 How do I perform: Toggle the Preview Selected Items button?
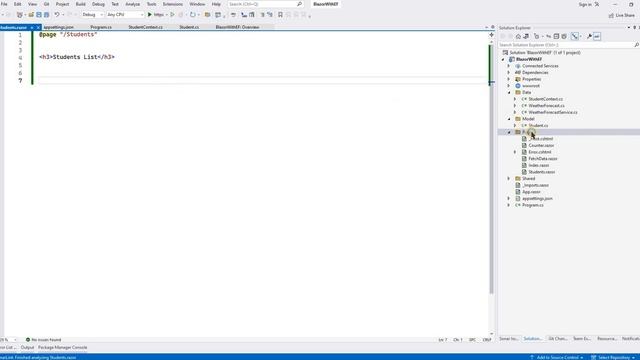click(x=597, y=36)
